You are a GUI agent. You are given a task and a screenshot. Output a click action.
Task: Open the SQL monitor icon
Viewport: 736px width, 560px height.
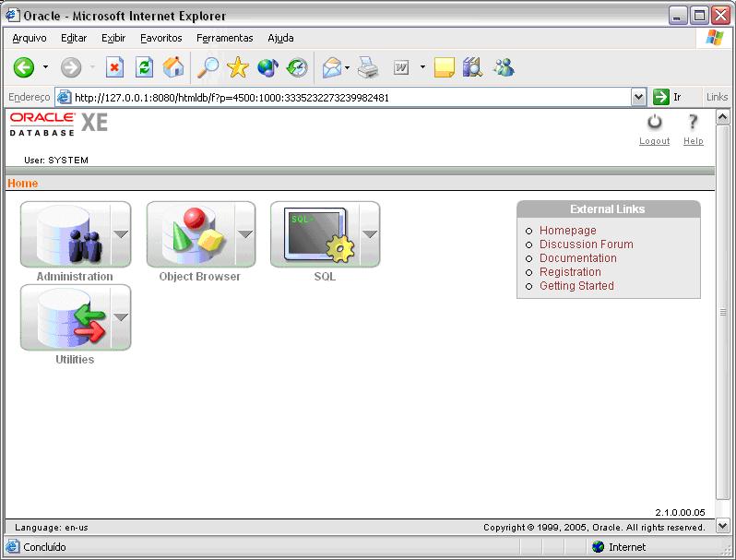[x=315, y=234]
